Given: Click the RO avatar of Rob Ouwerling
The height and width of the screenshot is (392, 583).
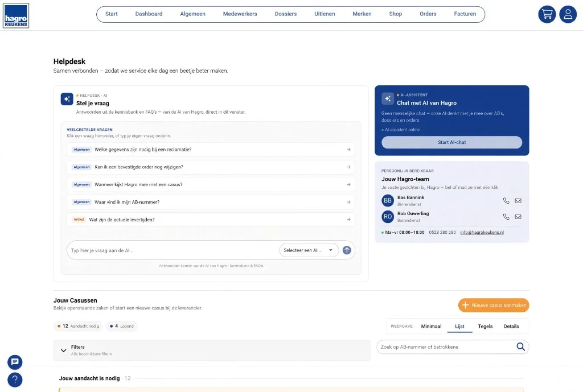Looking at the screenshot, I should (387, 217).
